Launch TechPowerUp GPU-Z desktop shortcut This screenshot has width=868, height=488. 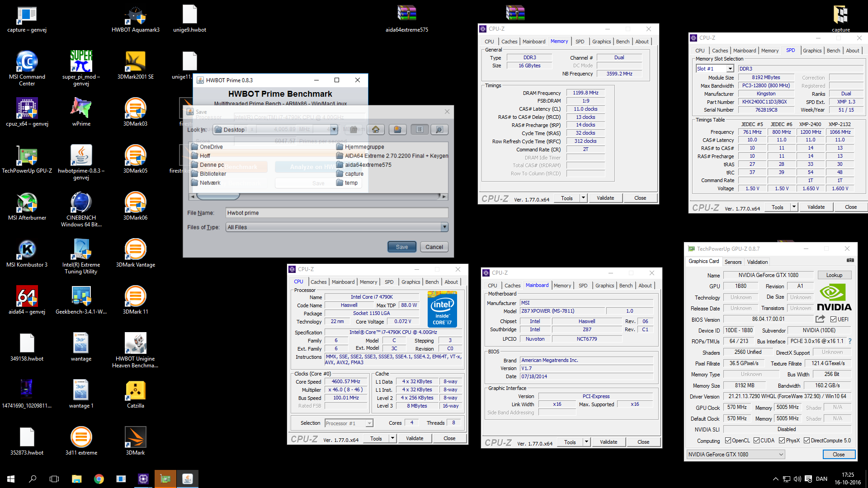[x=27, y=159]
